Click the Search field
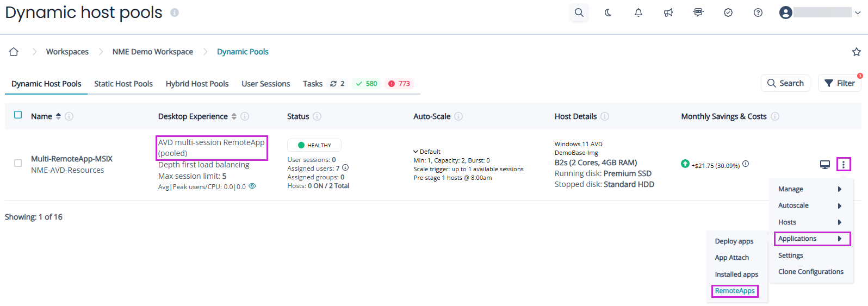Screen dimensions: 868x306 (x=785, y=83)
